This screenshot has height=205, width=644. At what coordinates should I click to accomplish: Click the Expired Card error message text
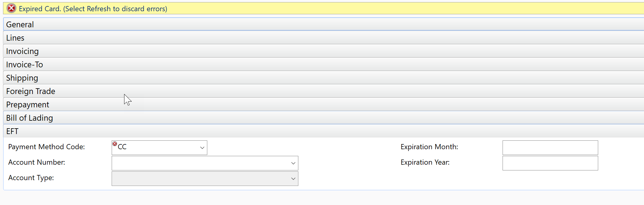[x=93, y=9]
